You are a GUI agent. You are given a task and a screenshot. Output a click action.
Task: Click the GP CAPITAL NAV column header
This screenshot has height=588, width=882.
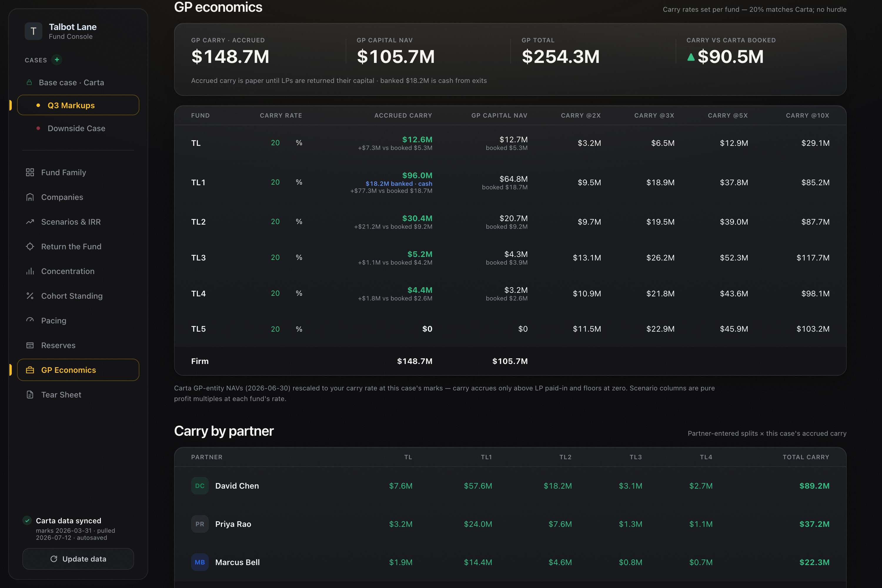[x=499, y=116]
